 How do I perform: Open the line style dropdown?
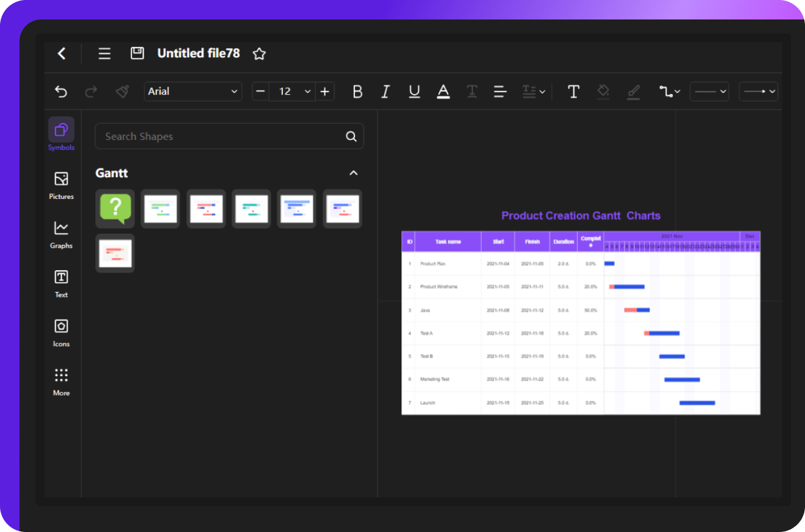pos(709,91)
